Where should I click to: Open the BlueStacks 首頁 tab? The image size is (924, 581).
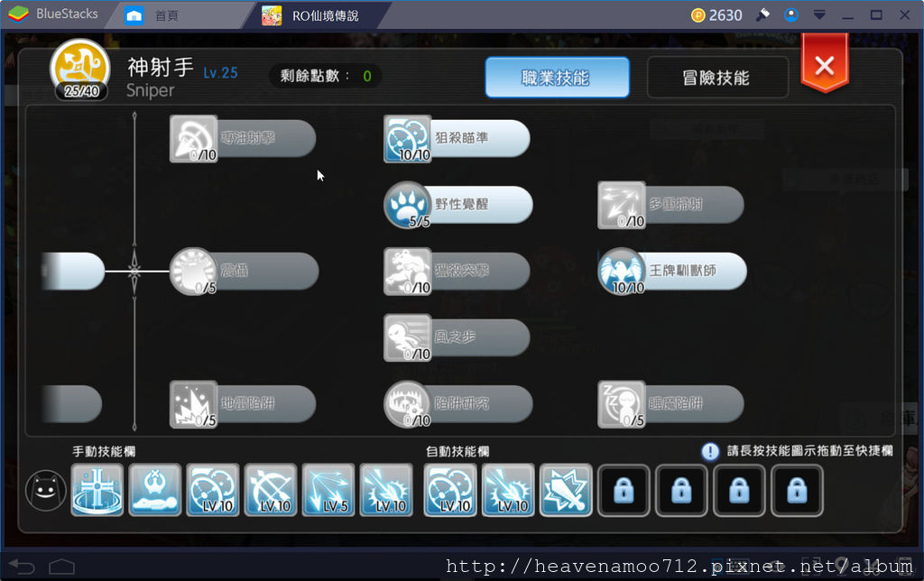point(167,16)
